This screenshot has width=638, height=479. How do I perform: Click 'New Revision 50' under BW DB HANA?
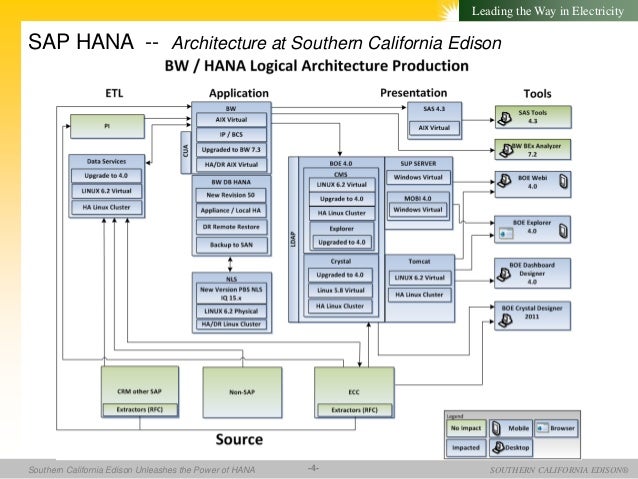(x=231, y=195)
